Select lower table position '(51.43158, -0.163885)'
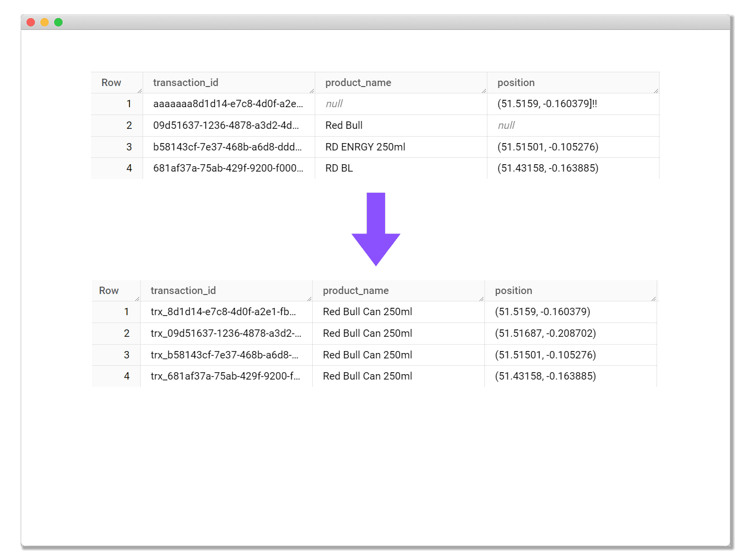 [571, 376]
